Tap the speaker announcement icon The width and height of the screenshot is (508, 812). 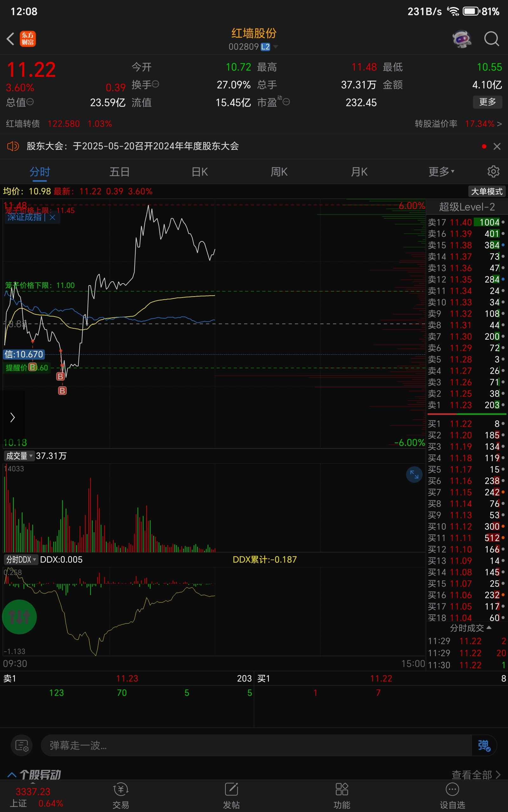13,146
